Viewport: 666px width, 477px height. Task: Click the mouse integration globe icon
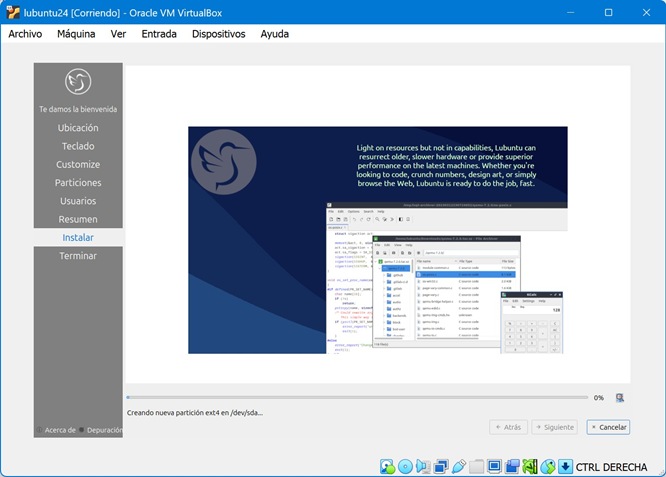548,466
